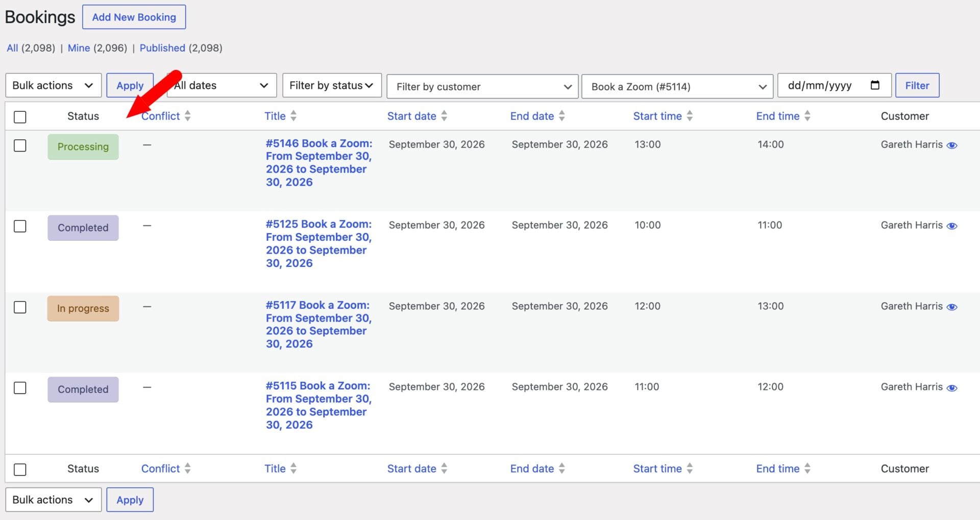Click the dd/mm/yyyy date input field
Image resolution: width=980 pixels, height=520 pixels.
(834, 85)
